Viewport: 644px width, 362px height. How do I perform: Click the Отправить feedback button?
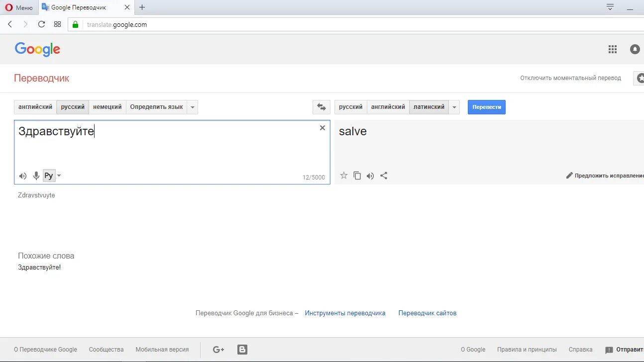click(624, 350)
